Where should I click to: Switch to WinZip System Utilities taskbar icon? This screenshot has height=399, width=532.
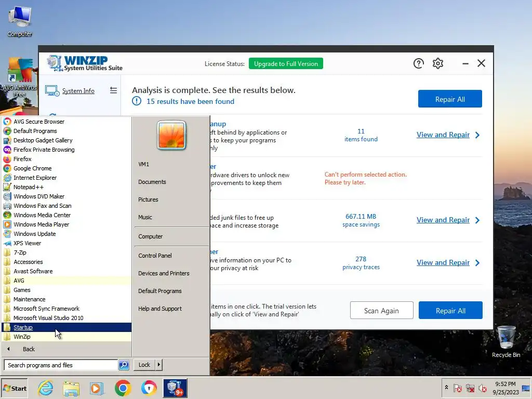point(175,388)
